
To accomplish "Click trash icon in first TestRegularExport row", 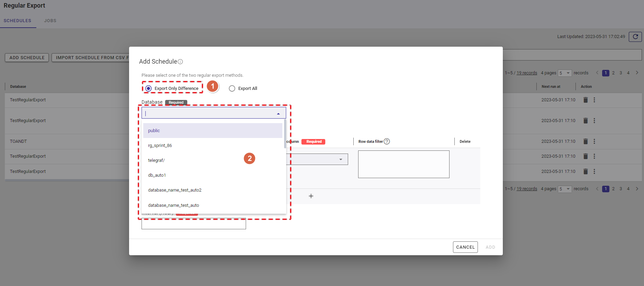I will click(x=586, y=100).
